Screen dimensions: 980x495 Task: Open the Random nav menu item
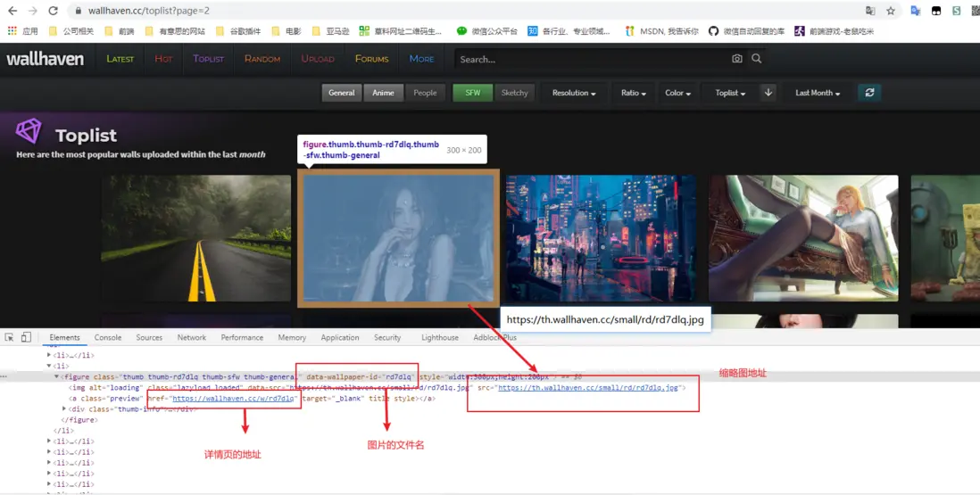tap(262, 59)
